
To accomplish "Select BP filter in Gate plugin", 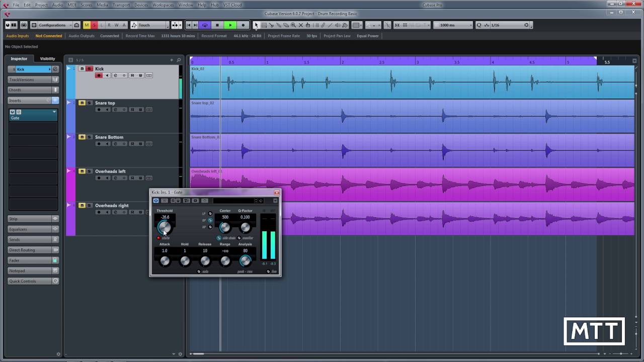I will pos(210,220).
